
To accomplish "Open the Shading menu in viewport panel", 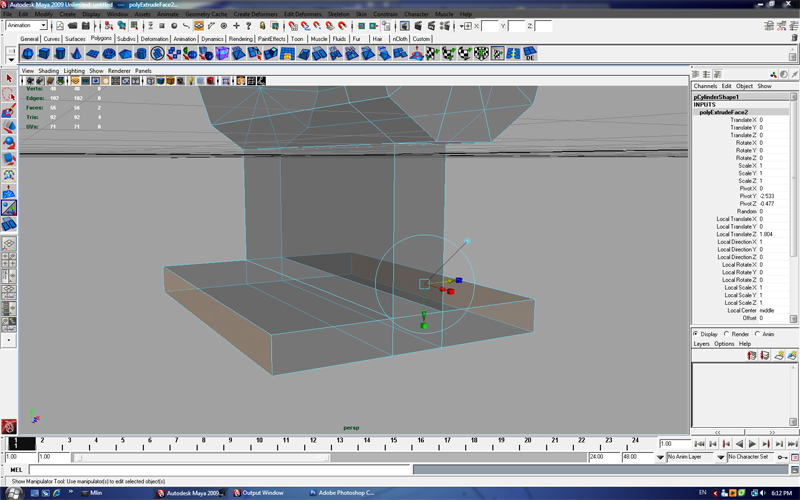I will point(48,71).
